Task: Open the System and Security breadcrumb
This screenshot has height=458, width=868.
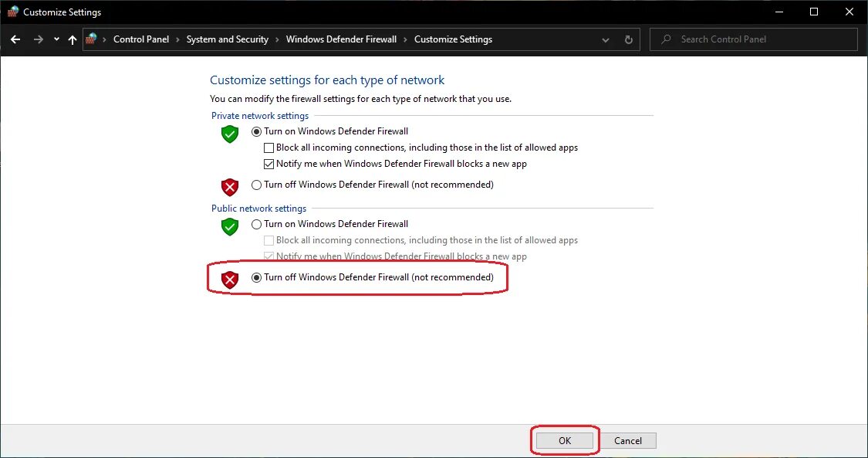Action: point(228,39)
